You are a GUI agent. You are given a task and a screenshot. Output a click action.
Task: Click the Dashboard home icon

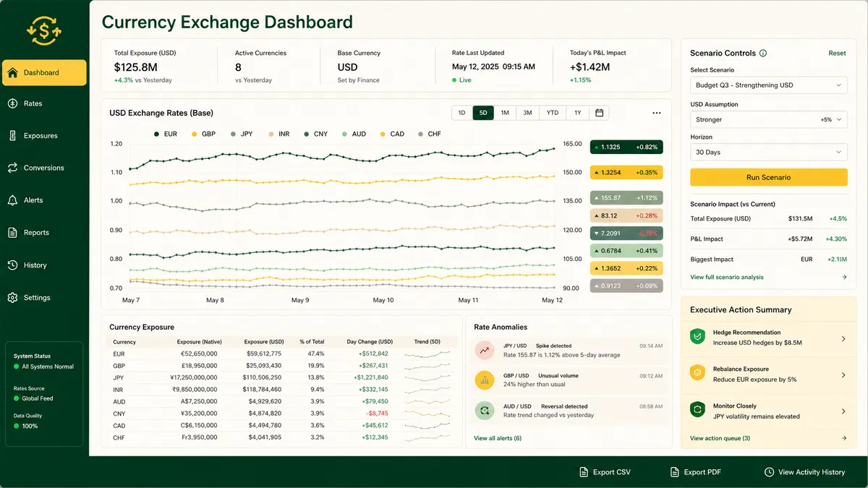[12, 72]
